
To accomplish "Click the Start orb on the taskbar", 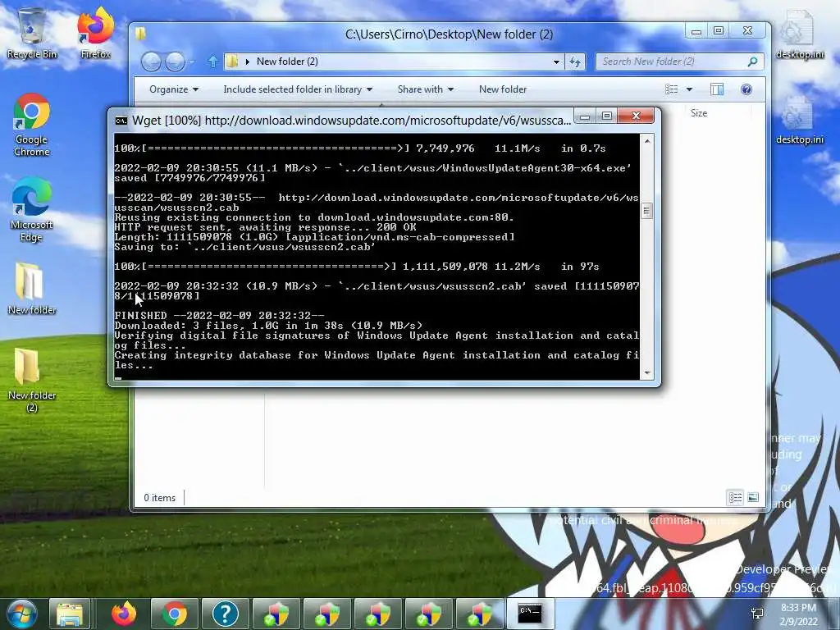I will point(21,614).
